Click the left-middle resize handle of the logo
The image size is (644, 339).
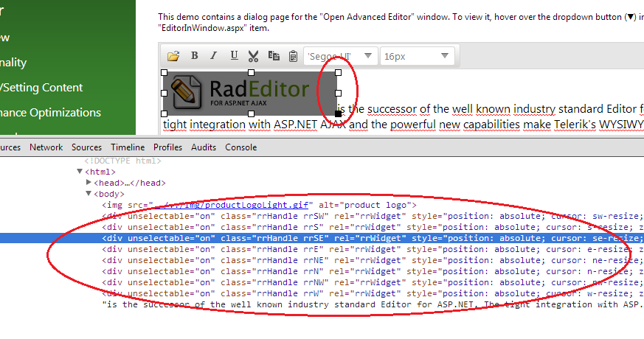click(164, 93)
